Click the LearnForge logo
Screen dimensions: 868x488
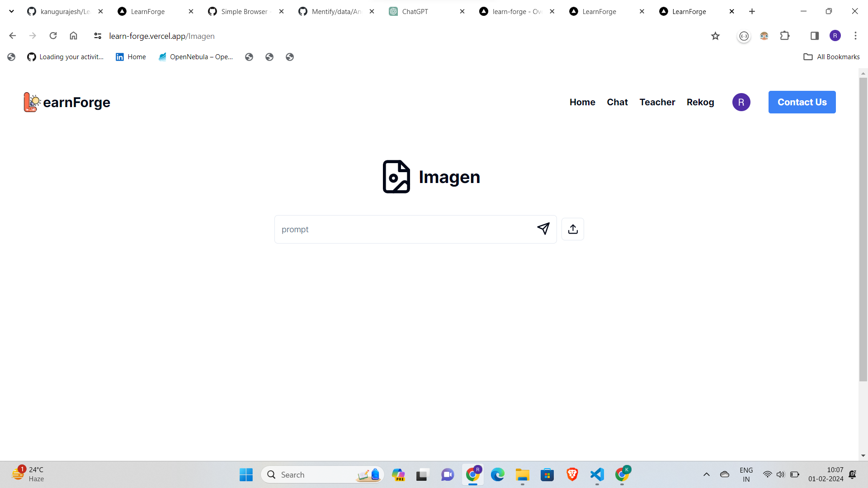pyautogui.click(x=67, y=102)
